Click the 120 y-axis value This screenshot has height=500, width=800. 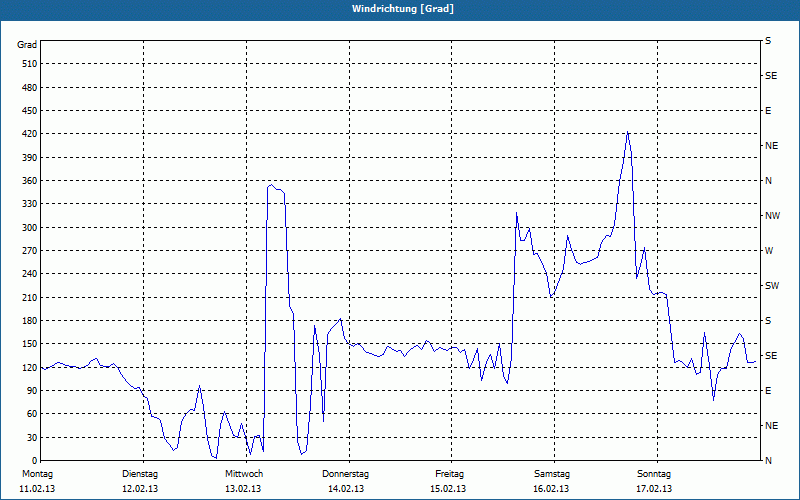tap(30, 367)
